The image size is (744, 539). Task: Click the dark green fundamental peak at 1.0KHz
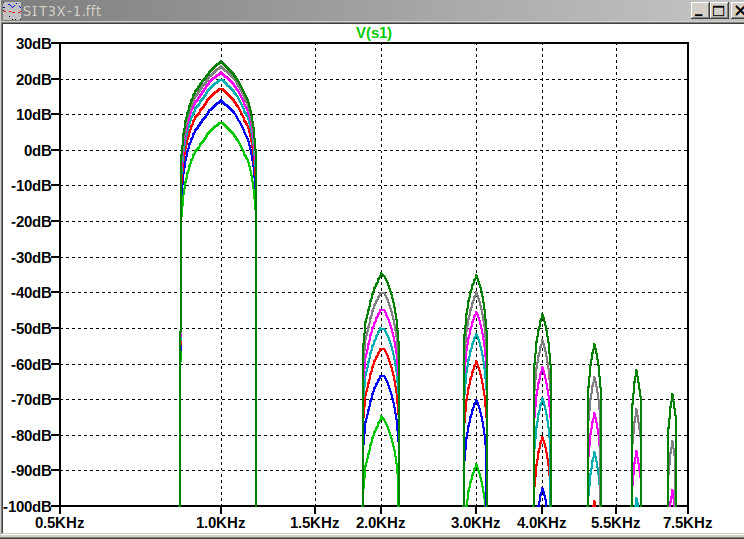(x=221, y=62)
